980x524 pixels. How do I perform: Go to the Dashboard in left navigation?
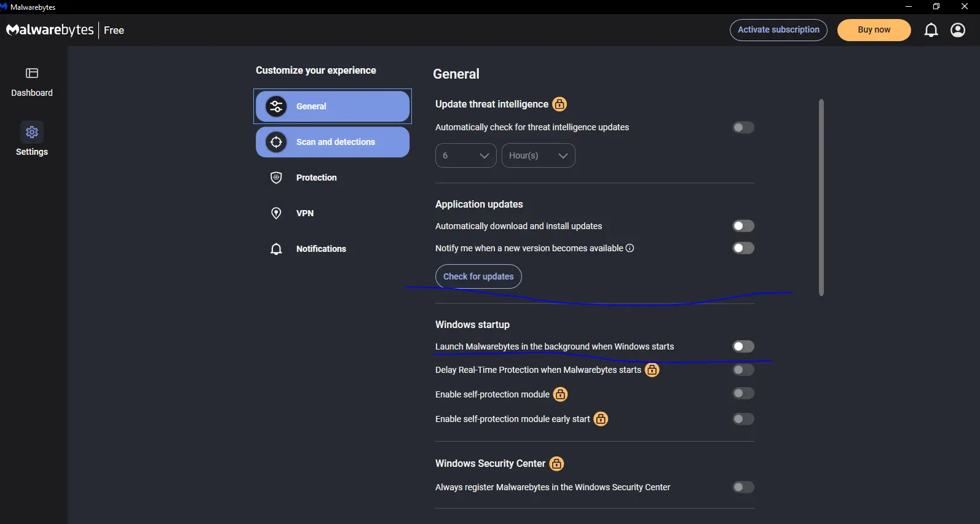click(32, 82)
